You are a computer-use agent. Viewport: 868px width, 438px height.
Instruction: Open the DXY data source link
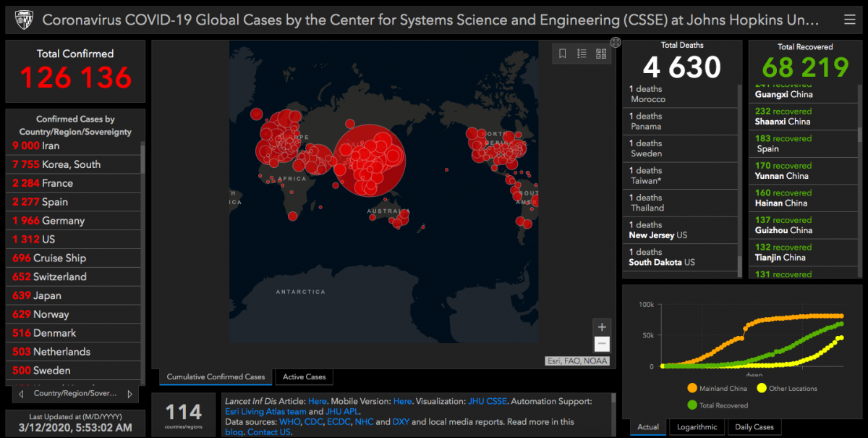401,421
